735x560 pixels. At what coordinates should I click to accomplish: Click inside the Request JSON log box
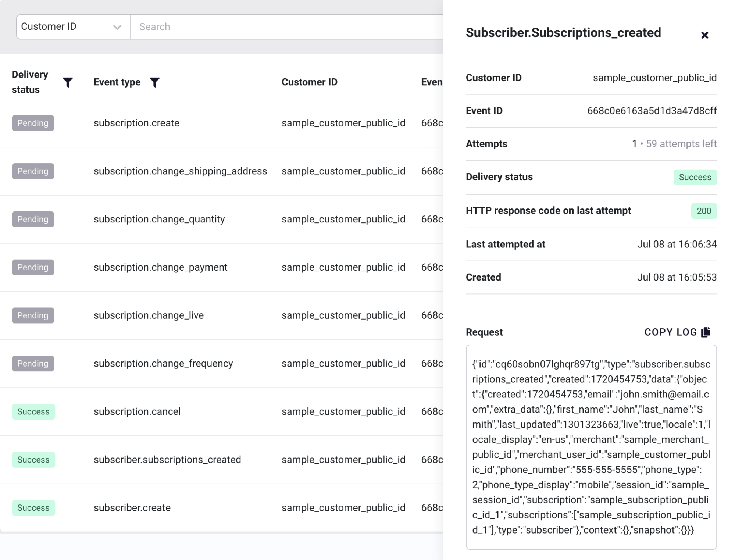click(x=591, y=447)
